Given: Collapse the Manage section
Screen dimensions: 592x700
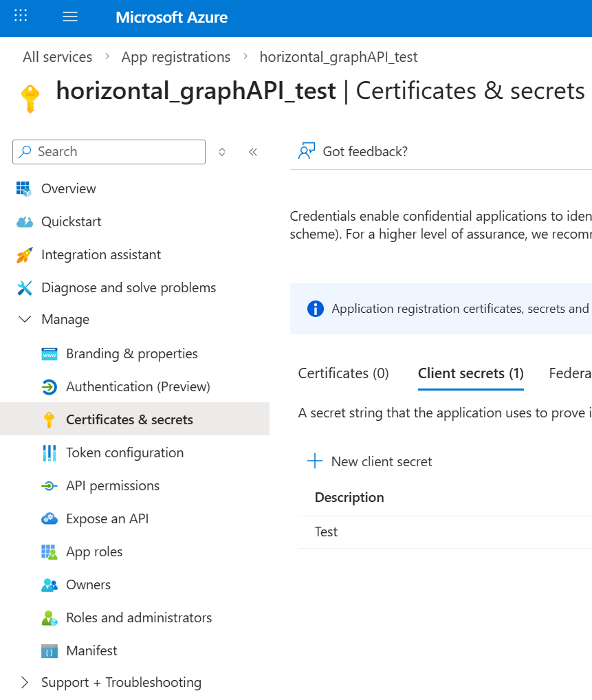Looking at the screenshot, I should click(25, 319).
